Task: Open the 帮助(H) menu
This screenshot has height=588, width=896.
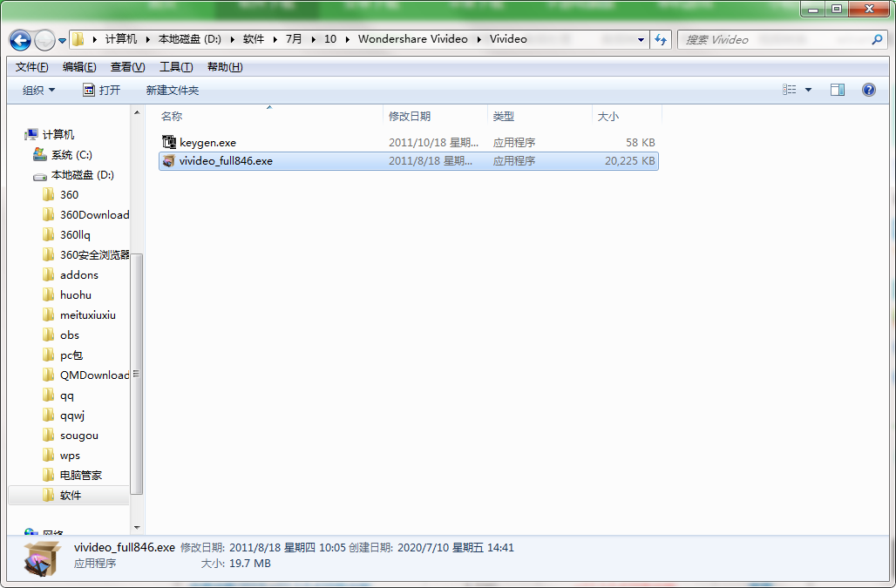Action: coord(225,67)
